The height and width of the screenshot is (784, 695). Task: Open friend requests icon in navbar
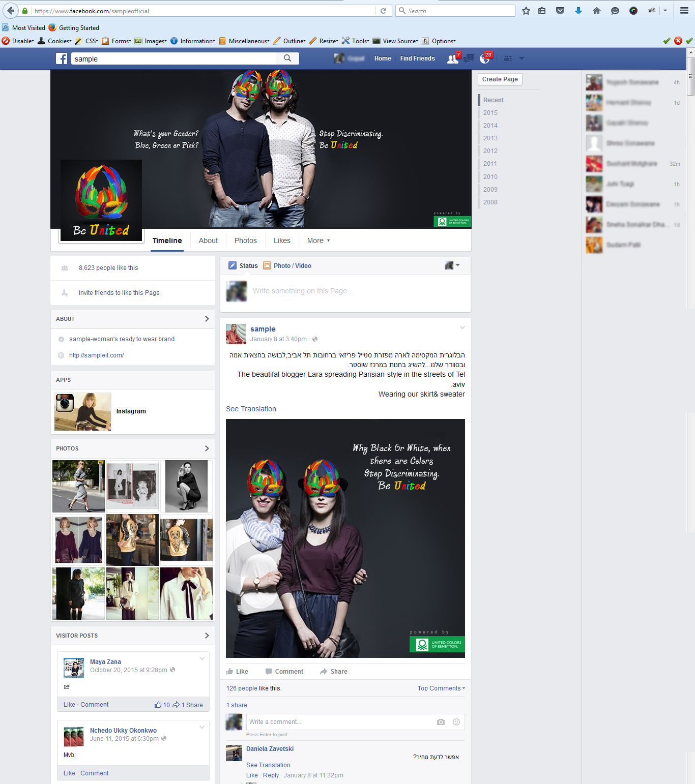pos(452,59)
